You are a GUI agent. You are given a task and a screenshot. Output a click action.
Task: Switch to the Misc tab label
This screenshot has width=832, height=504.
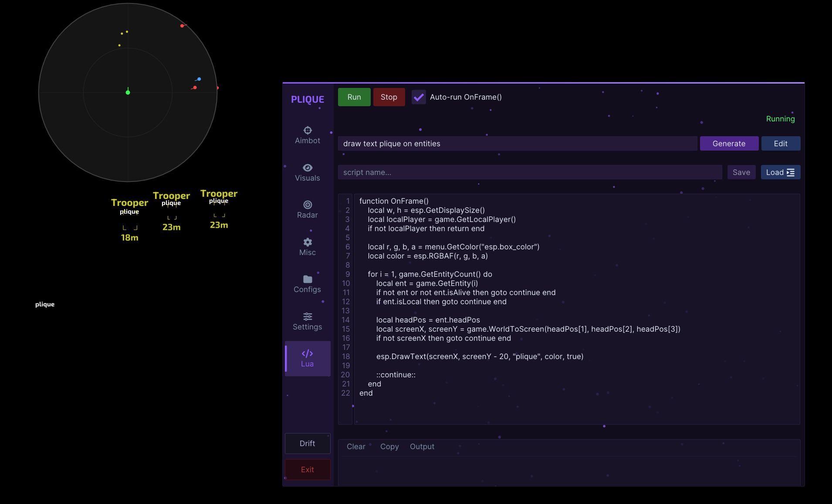[x=308, y=252]
